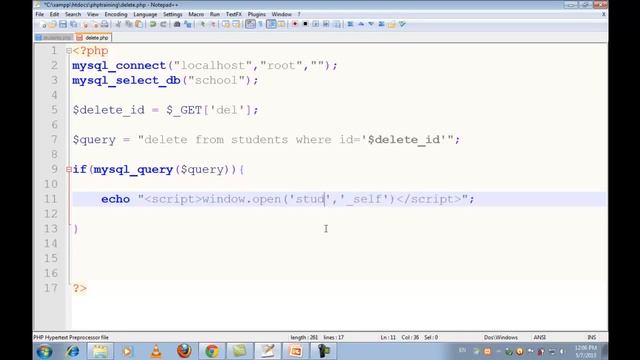Screen dimensions: 640x360
Task: Collapse the fold marker at line 1
Action: [x=69, y=51]
